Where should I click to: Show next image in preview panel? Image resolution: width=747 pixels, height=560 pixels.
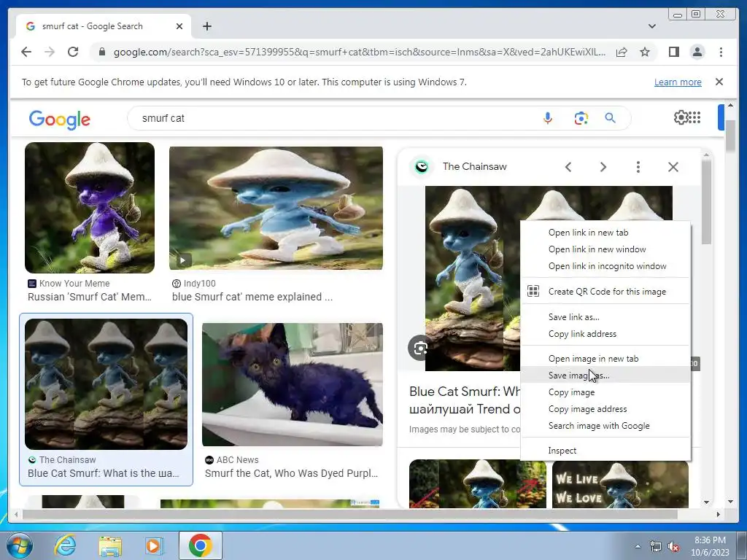click(x=603, y=167)
